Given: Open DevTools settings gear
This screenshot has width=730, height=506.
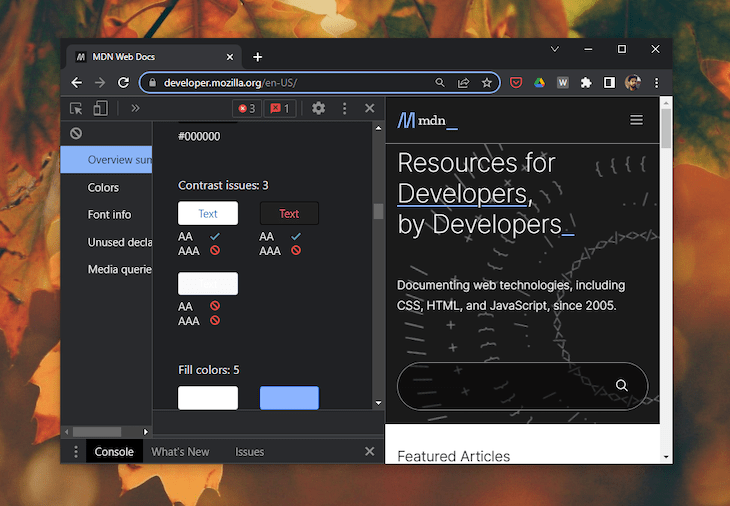Looking at the screenshot, I should click(318, 109).
